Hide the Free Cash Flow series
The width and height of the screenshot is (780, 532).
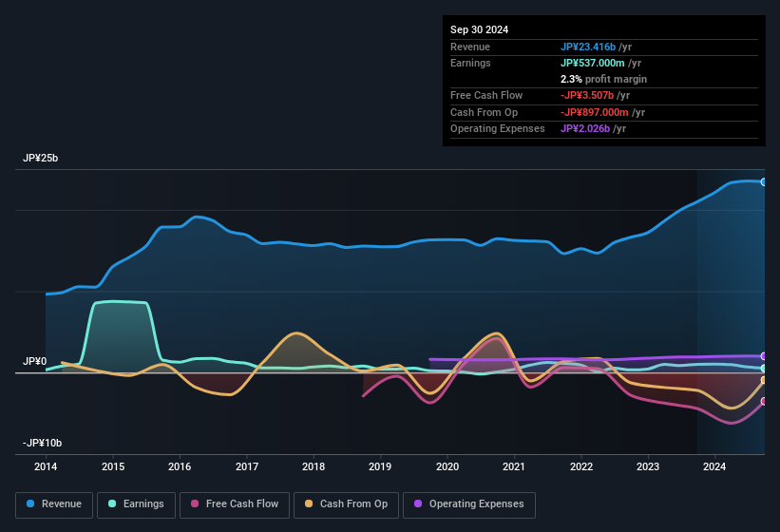(x=234, y=504)
